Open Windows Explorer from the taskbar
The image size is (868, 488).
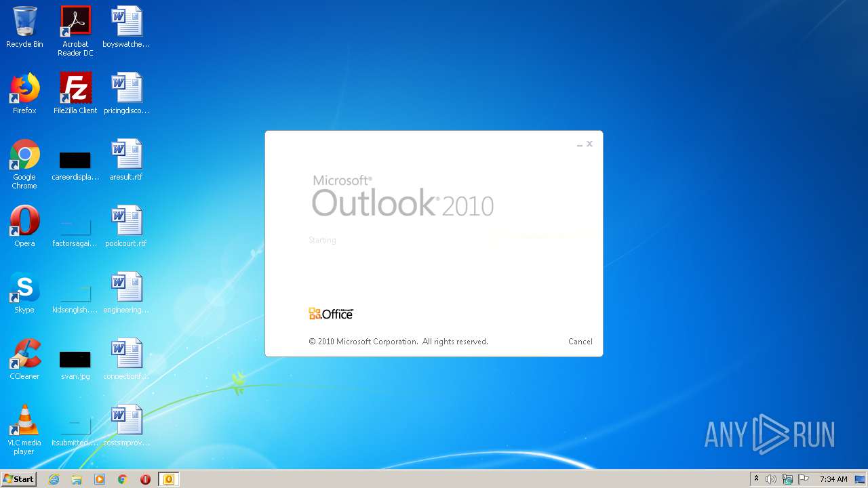77,479
